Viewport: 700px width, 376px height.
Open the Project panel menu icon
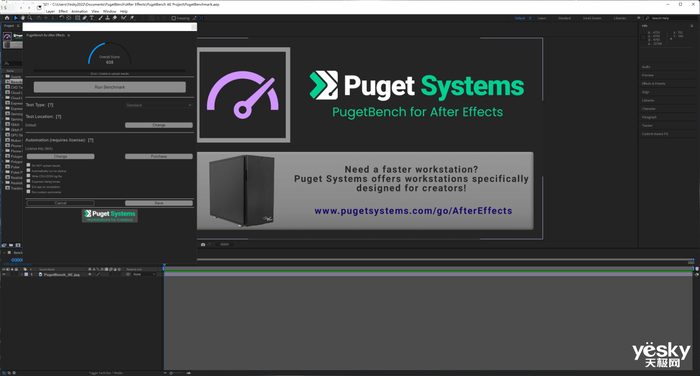[18, 26]
